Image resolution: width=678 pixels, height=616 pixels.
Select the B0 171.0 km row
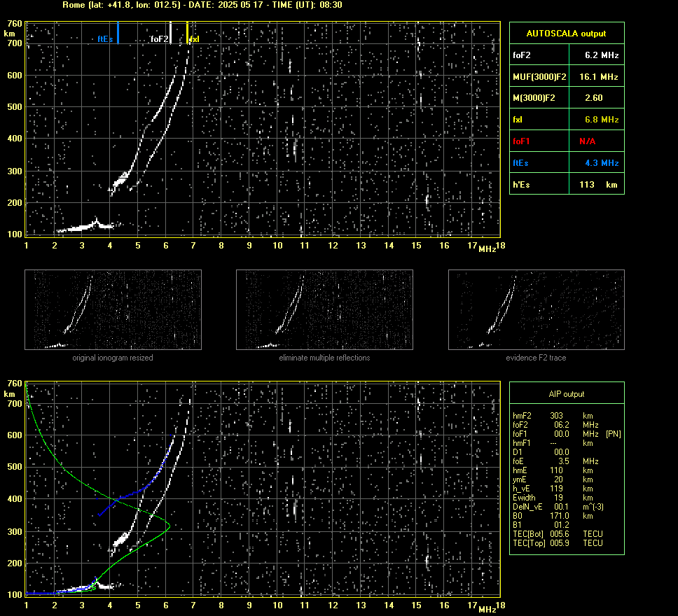point(553,516)
